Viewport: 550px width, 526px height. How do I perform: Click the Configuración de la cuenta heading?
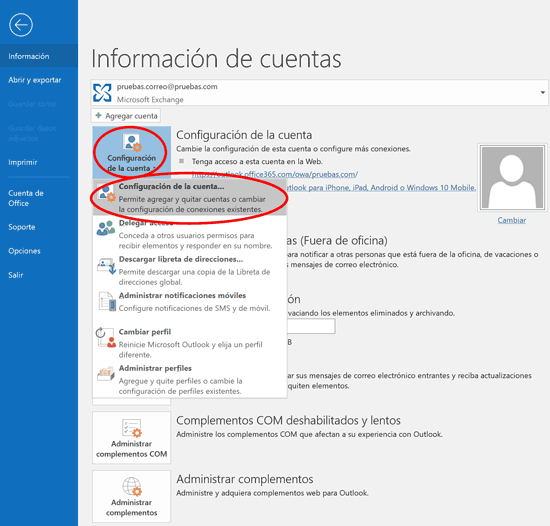click(244, 135)
